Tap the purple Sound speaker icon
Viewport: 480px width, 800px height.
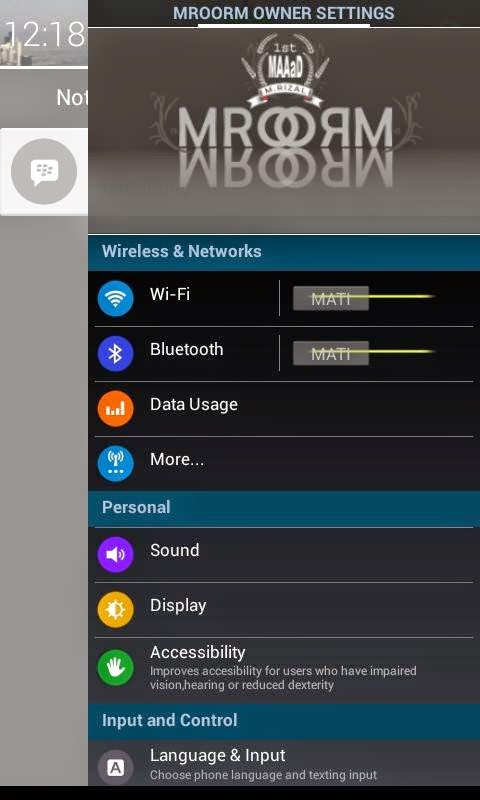(x=116, y=554)
